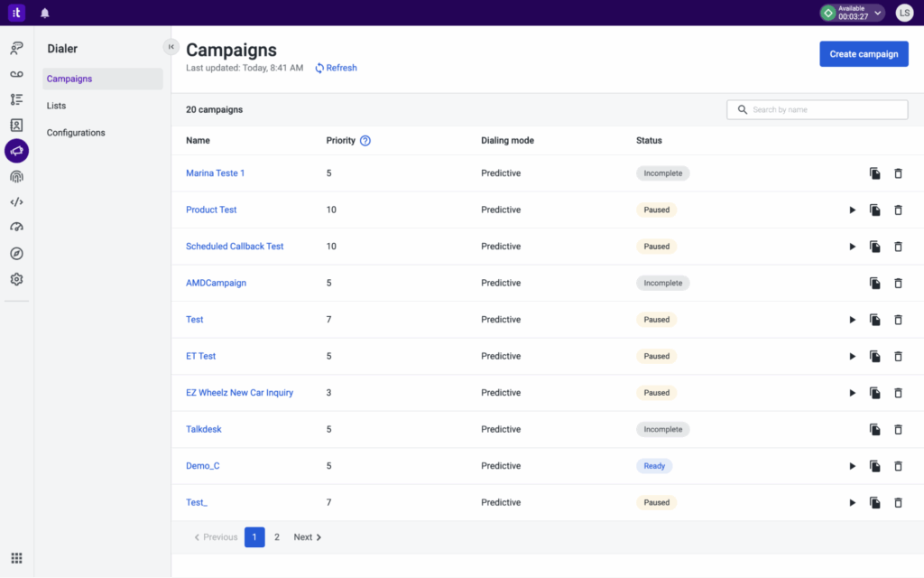
Task: Click the Create campaign button
Action: [864, 54]
